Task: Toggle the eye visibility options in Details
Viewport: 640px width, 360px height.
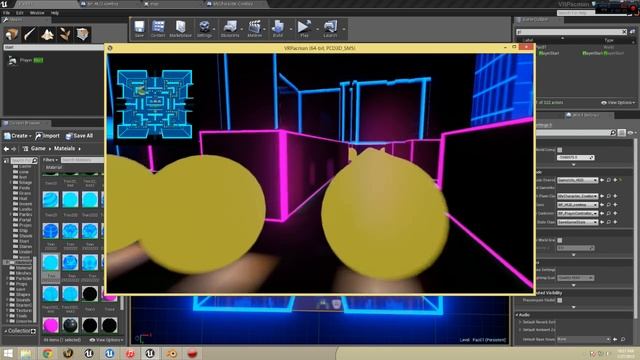Action: point(631,133)
